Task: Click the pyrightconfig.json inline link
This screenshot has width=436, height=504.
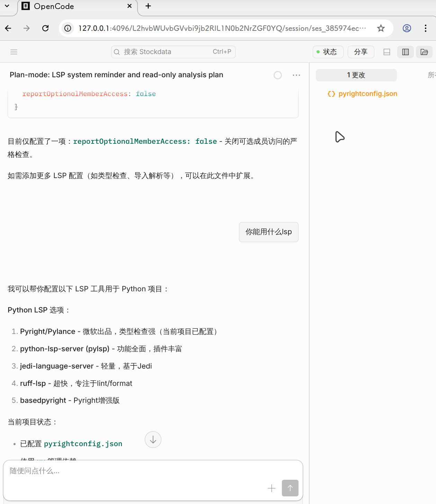Action: [83, 444]
